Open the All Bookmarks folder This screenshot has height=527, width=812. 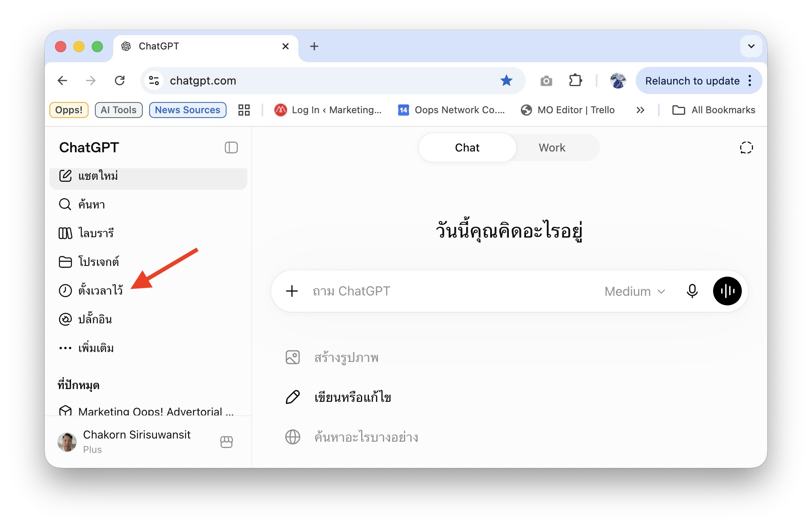pos(713,110)
